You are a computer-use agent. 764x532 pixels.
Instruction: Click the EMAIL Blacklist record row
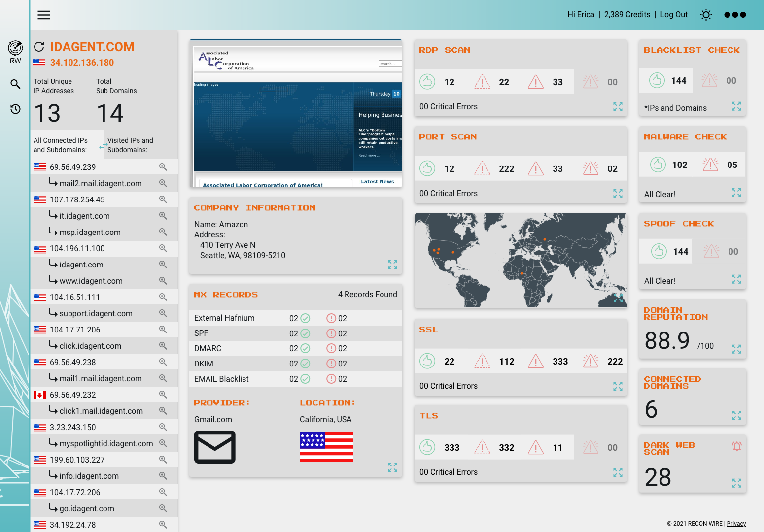(296, 379)
